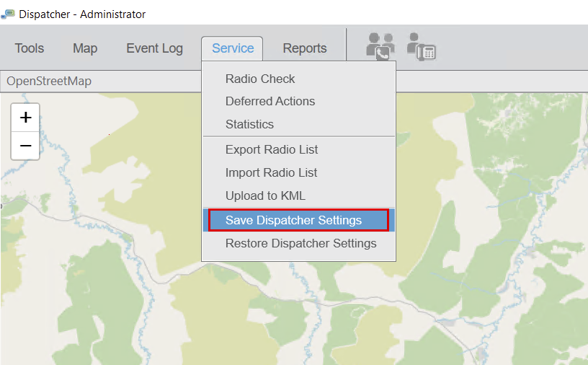The width and height of the screenshot is (588, 365).
Task: Click the user with desk phone icon
Action: [x=422, y=47]
